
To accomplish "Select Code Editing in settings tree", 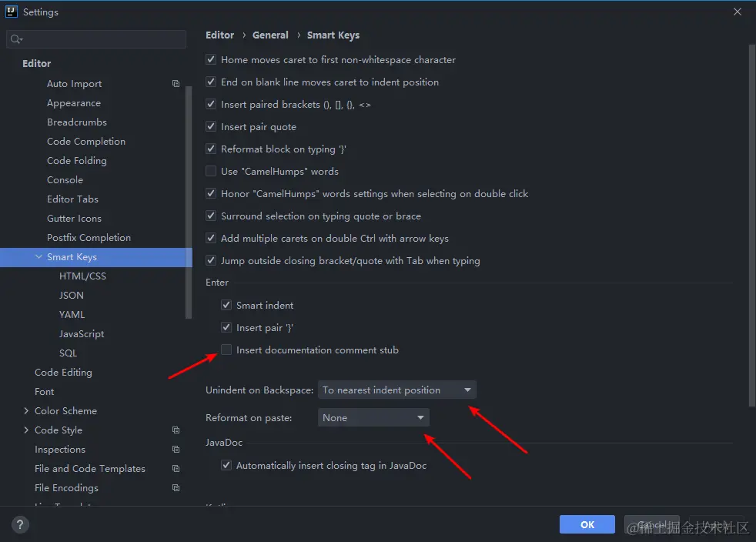I will pos(63,373).
